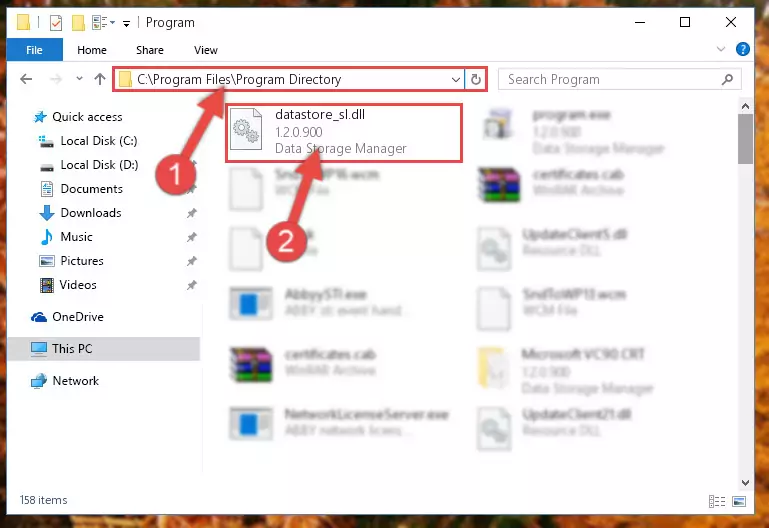Click the datastore_sl.dll gear file icon
Viewport: 769px width, 528px height.
pyautogui.click(x=246, y=129)
